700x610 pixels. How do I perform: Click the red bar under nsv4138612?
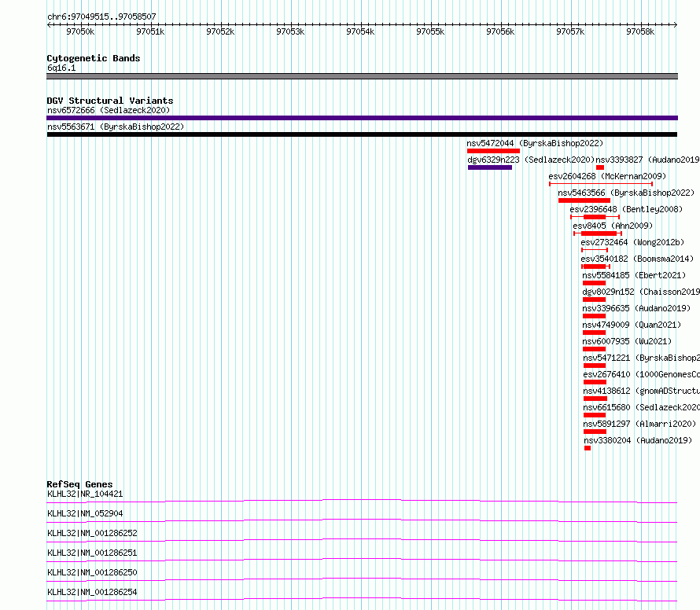coord(595,399)
